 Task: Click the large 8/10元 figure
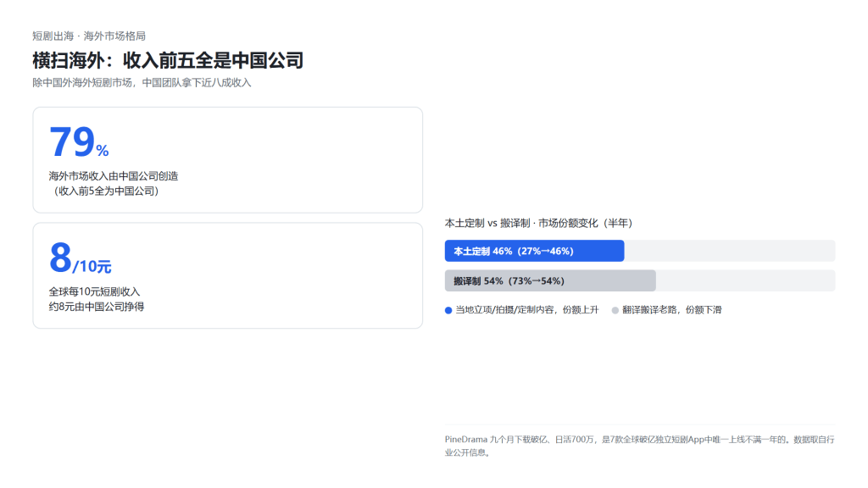point(81,258)
